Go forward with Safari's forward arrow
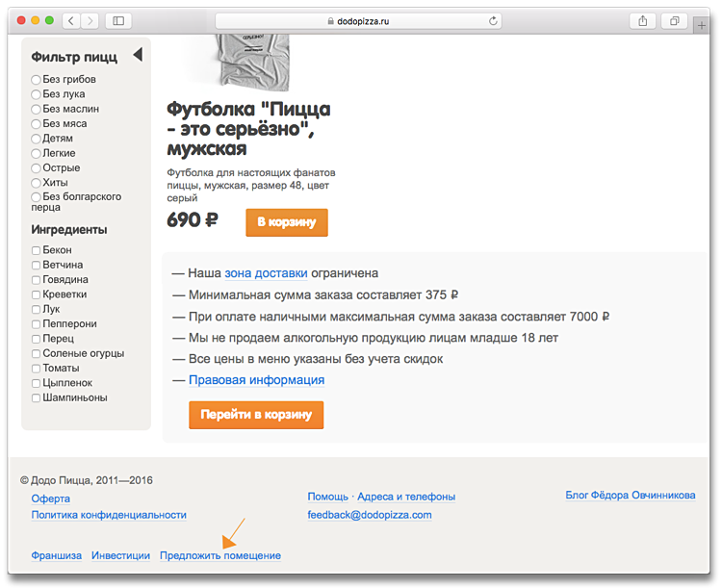The width and height of the screenshot is (722, 588). coord(90,21)
